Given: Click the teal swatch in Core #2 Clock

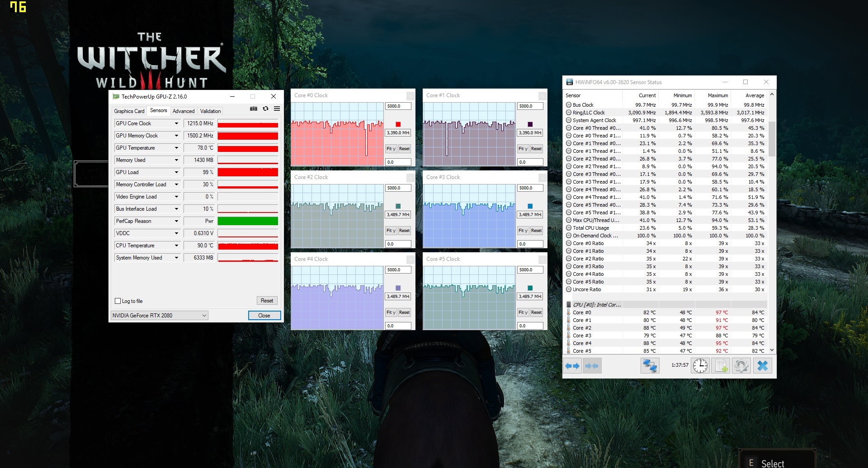Looking at the screenshot, I should 398,206.
